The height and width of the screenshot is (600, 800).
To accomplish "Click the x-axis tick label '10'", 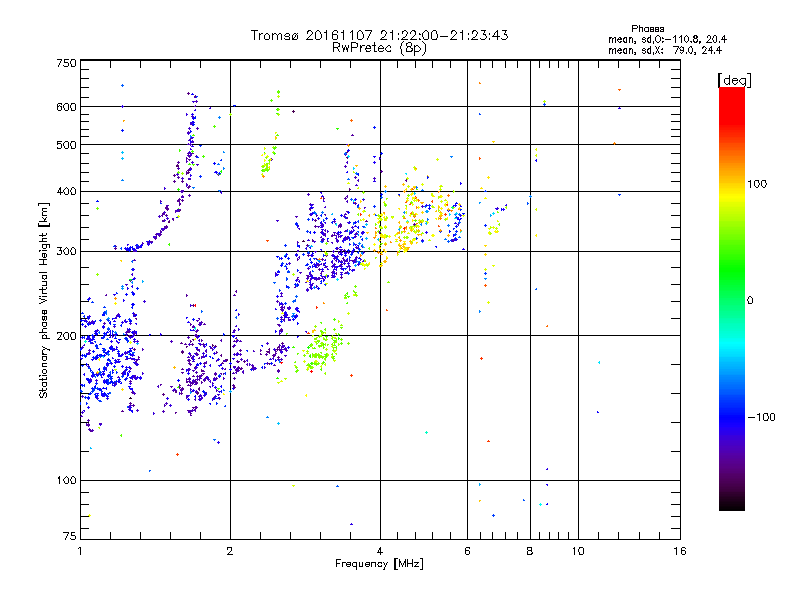I will click(578, 551).
